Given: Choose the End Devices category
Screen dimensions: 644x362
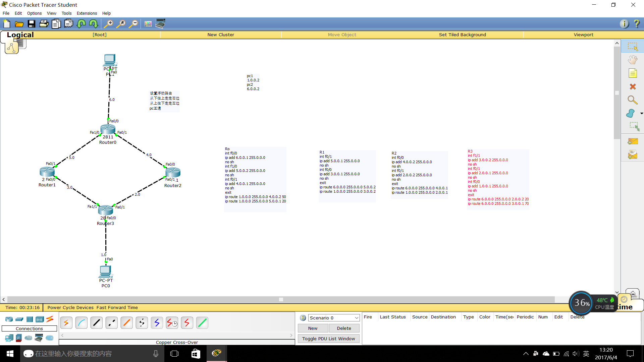Looking at the screenshot, I should (x=9, y=338).
